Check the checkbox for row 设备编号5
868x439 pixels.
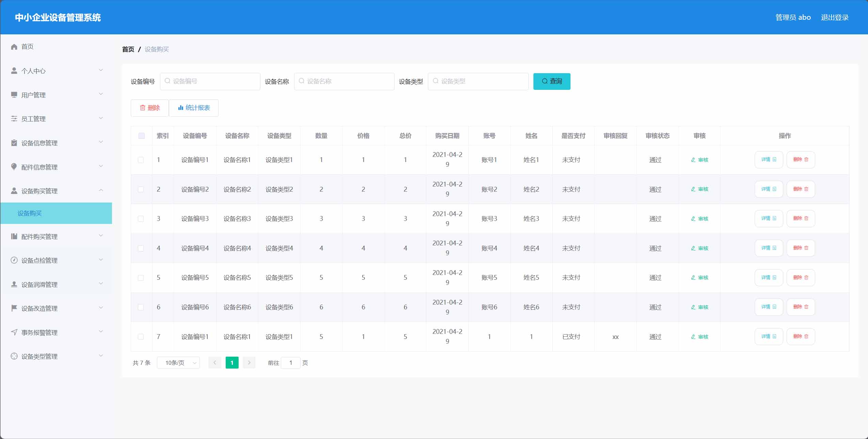[x=141, y=278]
